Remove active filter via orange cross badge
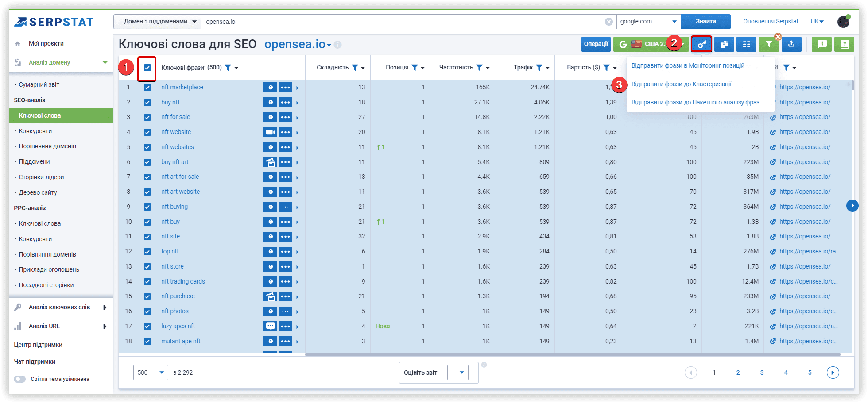Image resolution: width=868 pixels, height=403 pixels. click(x=778, y=37)
